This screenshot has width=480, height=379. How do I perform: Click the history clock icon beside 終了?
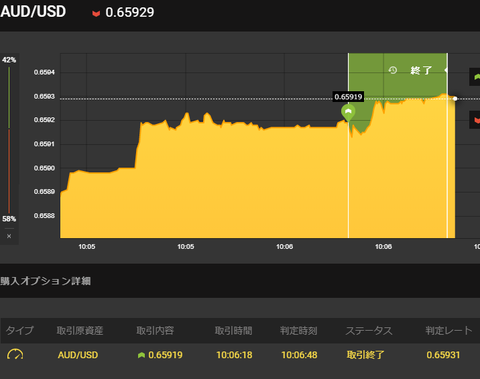pos(393,70)
